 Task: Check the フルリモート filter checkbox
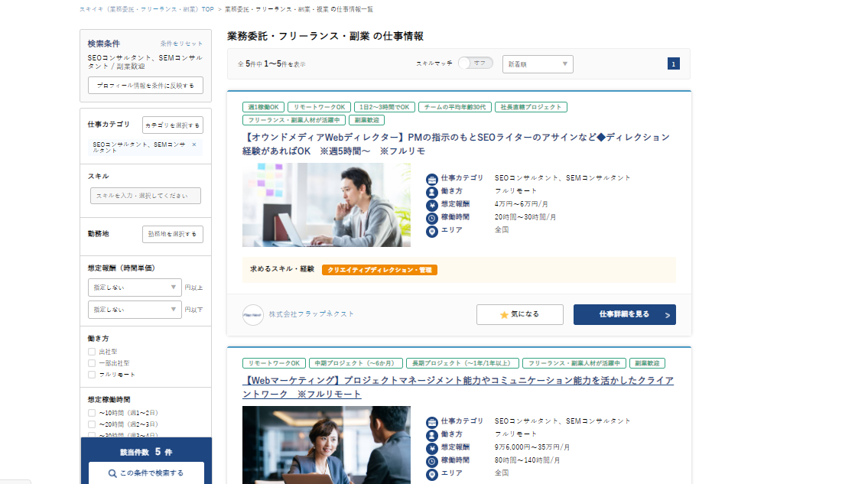click(92, 375)
